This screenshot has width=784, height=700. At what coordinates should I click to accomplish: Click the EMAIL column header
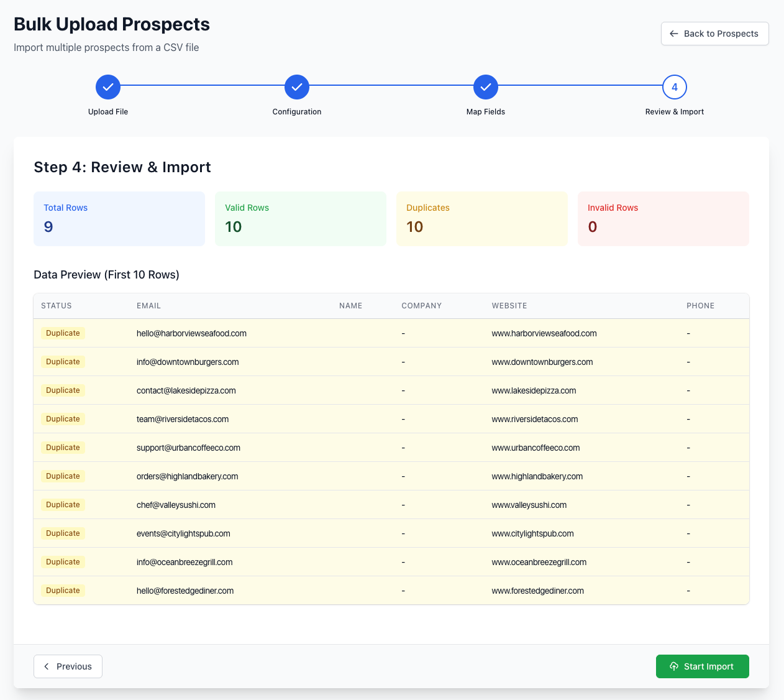pyautogui.click(x=149, y=306)
